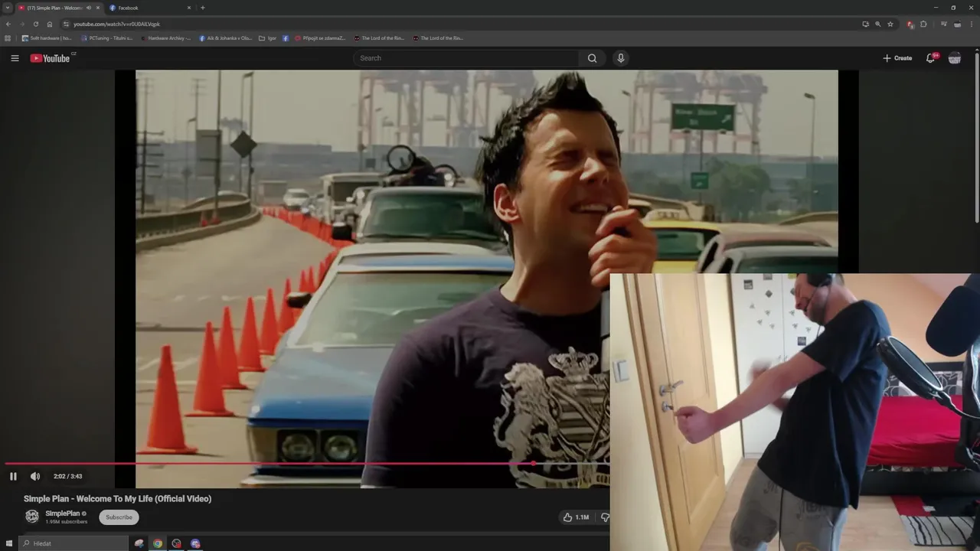Open the Chrome three-dot menu
The width and height of the screenshot is (980, 551).
[971, 24]
